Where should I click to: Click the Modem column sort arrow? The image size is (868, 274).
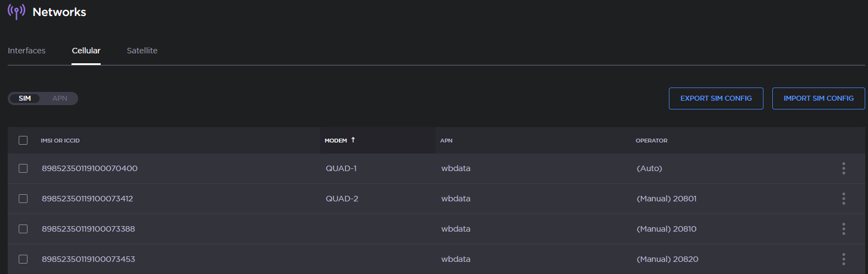tap(353, 140)
